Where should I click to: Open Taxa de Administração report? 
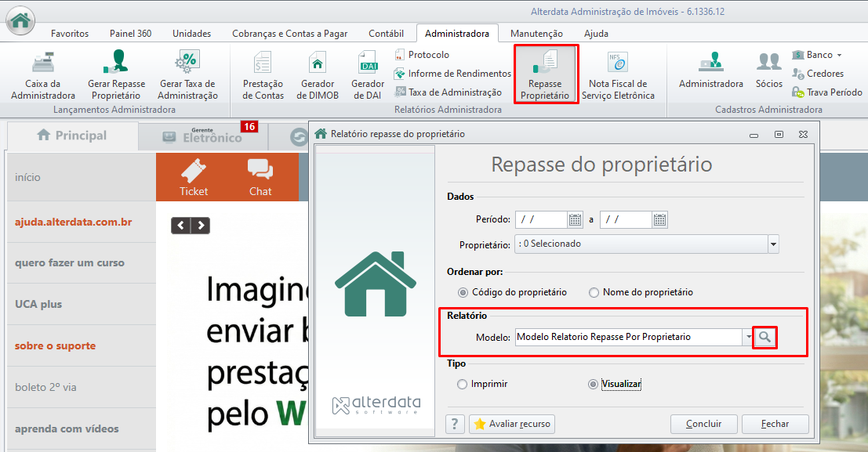448,92
